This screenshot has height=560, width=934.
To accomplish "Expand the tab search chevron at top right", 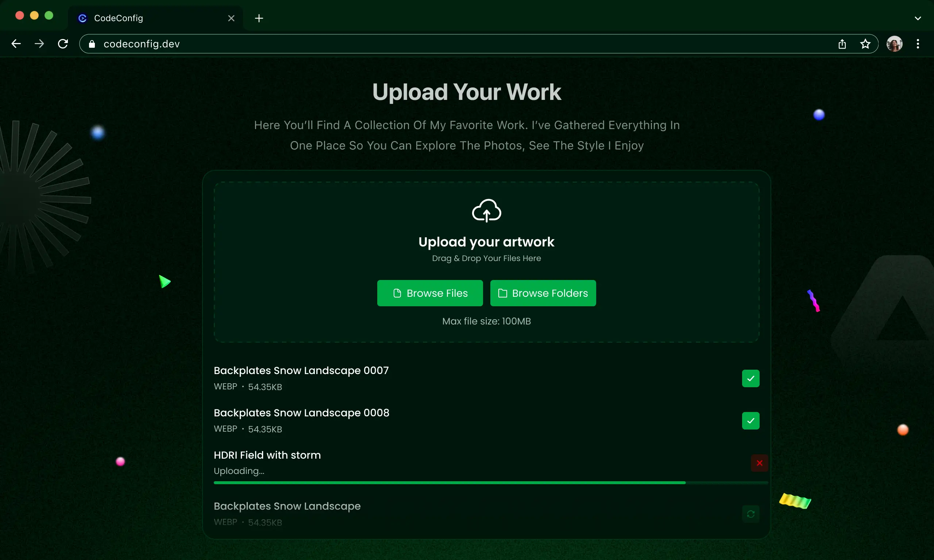I will [x=918, y=18].
